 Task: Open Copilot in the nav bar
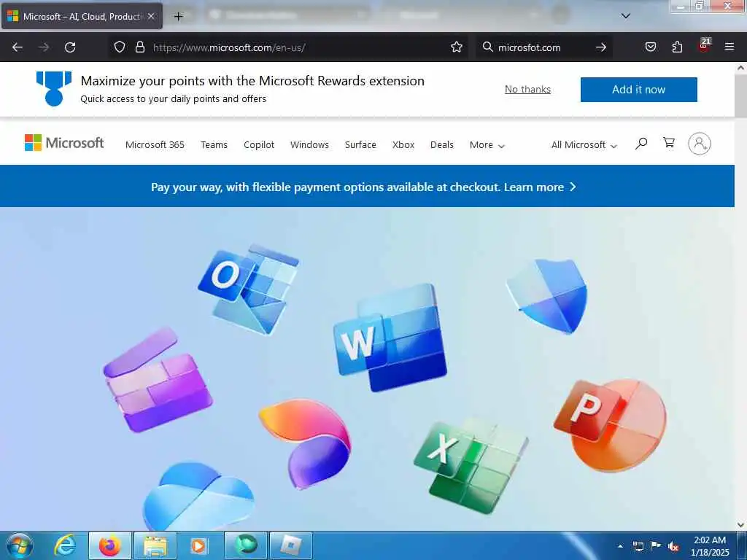(259, 145)
